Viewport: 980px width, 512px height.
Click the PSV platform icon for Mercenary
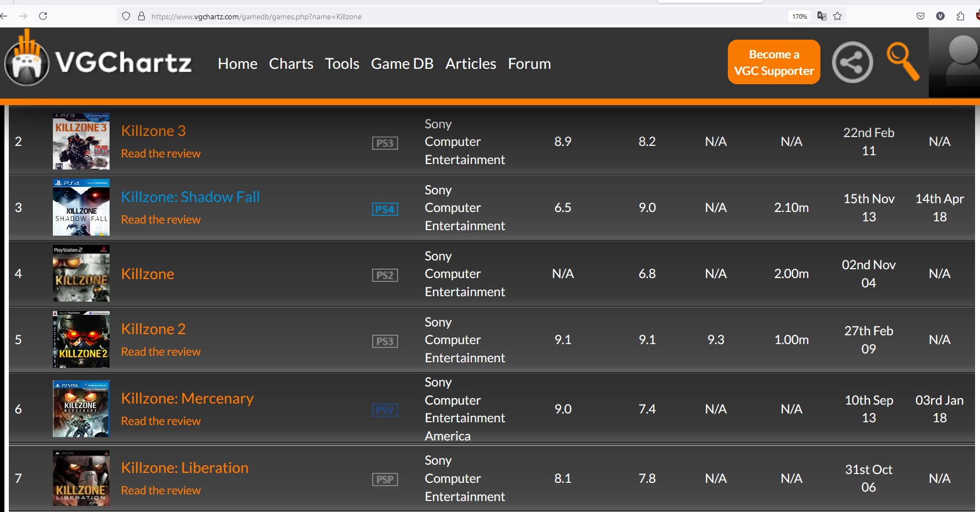(385, 410)
